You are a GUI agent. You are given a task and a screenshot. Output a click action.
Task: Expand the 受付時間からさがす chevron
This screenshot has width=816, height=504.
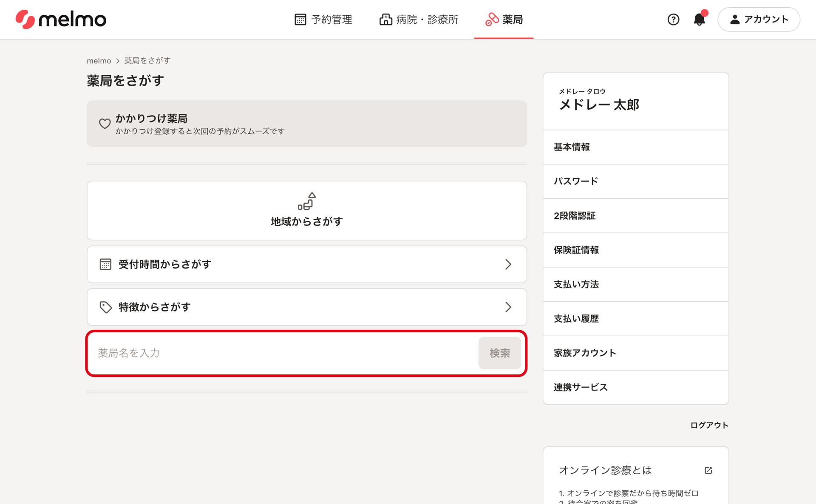tap(508, 264)
